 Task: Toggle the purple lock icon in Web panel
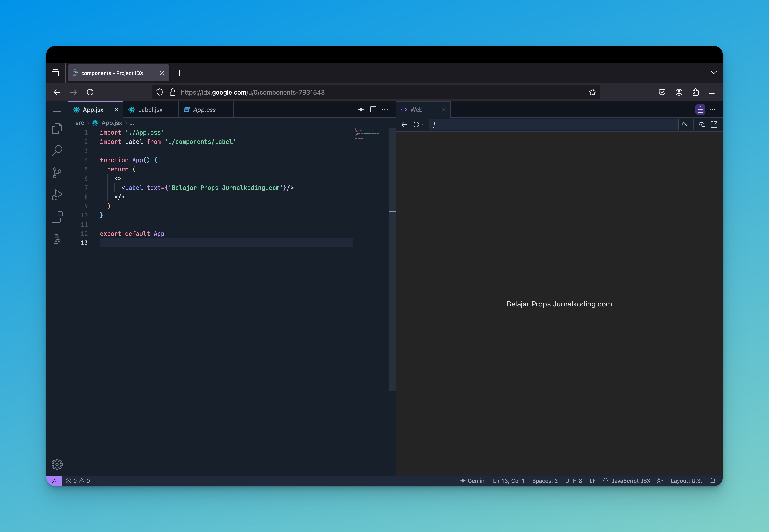pyautogui.click(x=700, y=110)
